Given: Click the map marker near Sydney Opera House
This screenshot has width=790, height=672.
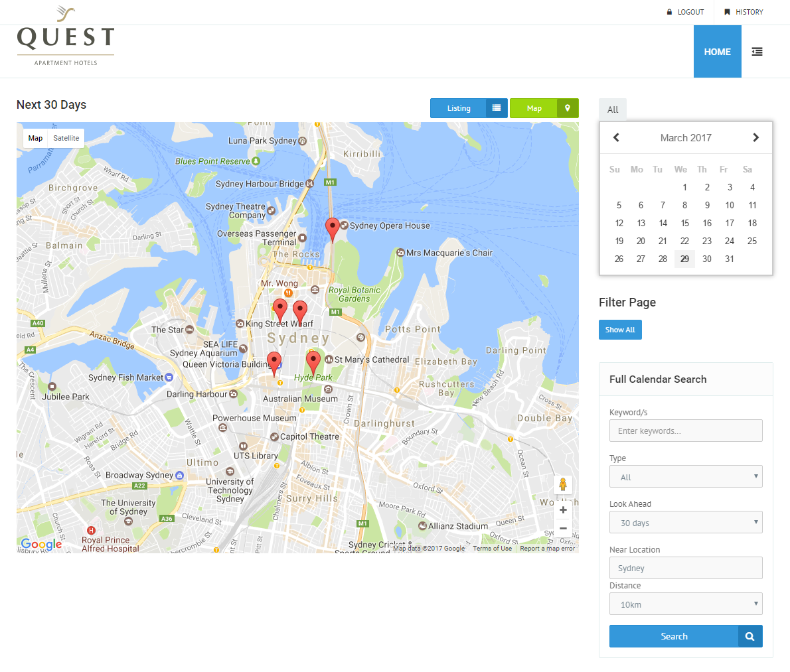Looking at the screenshot, I should click(333, 229).
